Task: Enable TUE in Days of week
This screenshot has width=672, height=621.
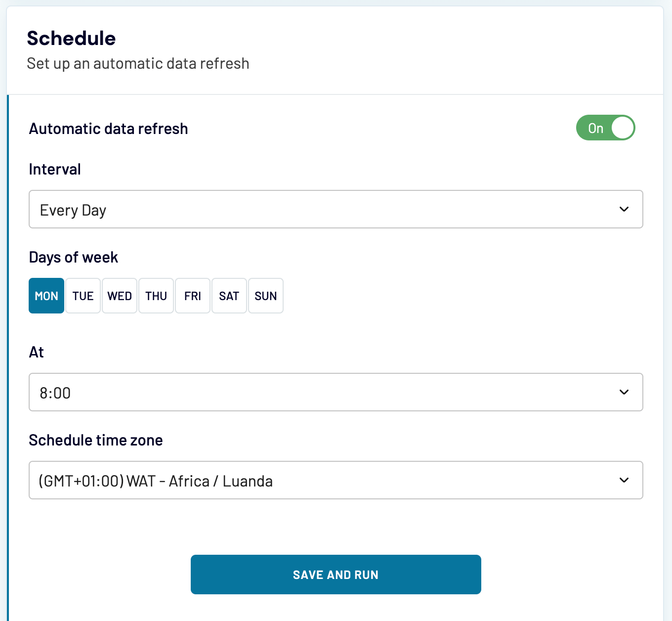Action: point(83,296)
